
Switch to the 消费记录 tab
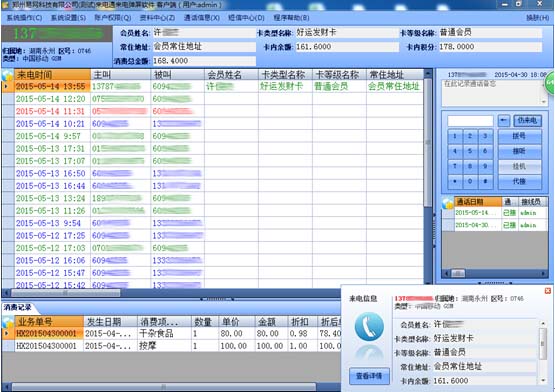[x=17, y=307]
